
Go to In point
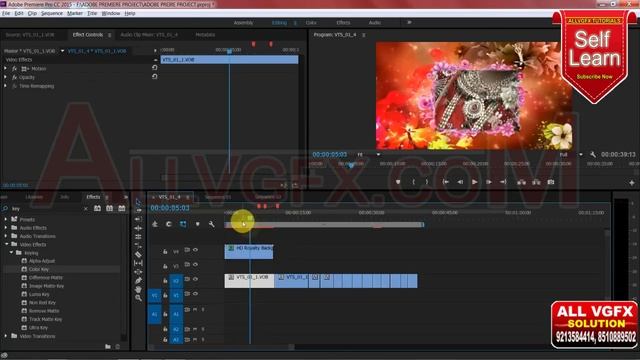coord(446,182)
